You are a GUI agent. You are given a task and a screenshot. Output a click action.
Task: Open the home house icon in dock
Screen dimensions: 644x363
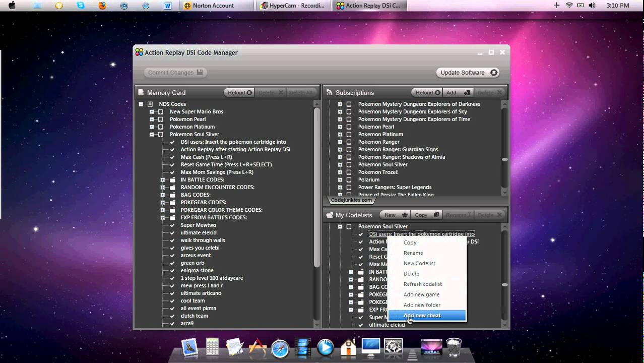pos(348,347)
